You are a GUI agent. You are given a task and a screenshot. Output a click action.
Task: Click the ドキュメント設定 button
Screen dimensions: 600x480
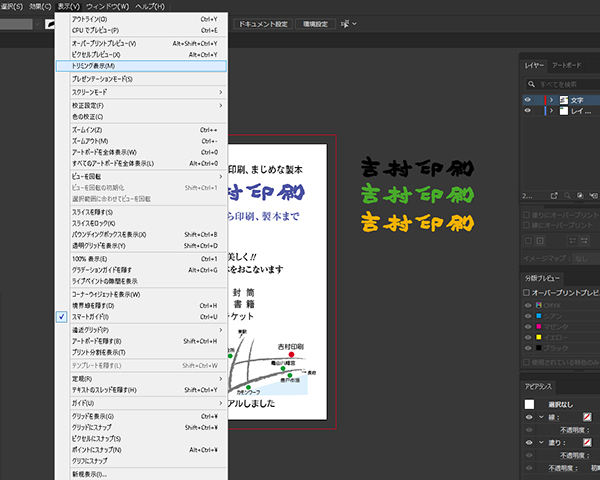(x=263, y=24)
